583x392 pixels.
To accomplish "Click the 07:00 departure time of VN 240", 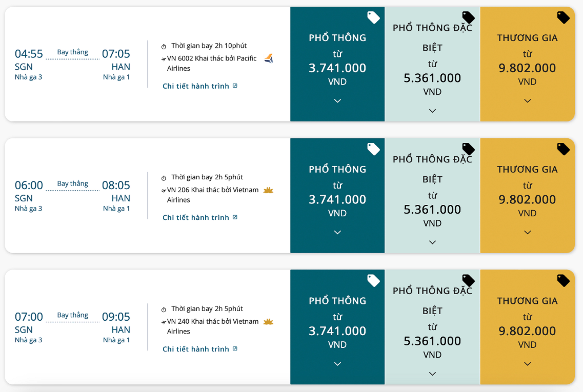I will tap(29, 317).
